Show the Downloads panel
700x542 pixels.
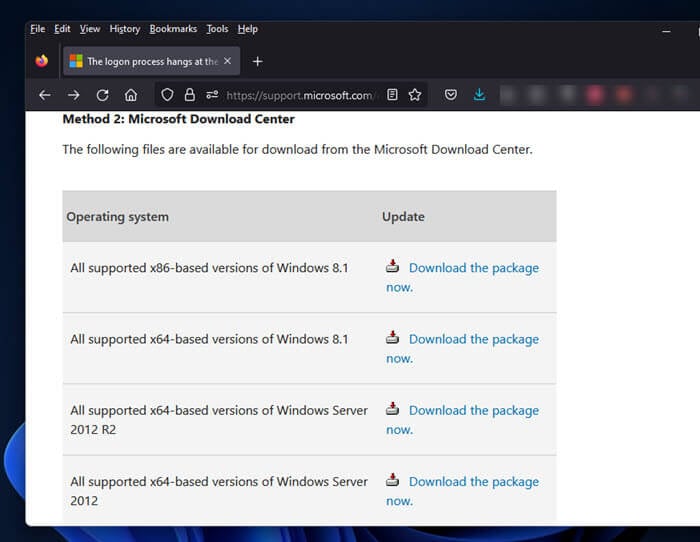point(480,95)
